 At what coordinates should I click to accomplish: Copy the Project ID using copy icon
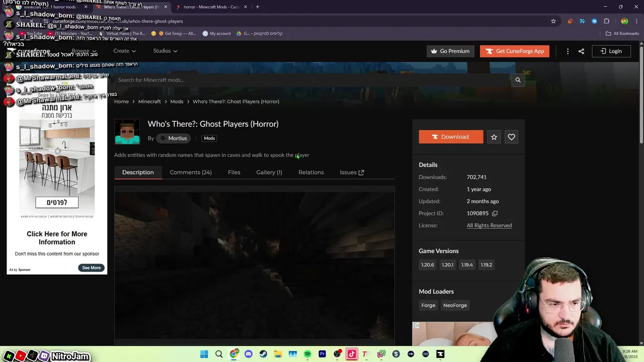495,213
